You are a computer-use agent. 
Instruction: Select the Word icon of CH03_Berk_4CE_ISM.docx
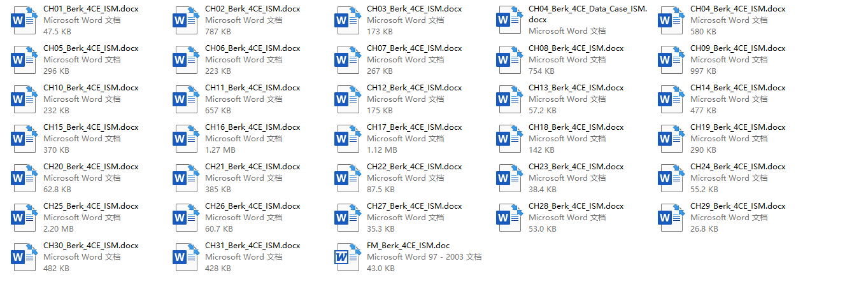pos(348,20)
